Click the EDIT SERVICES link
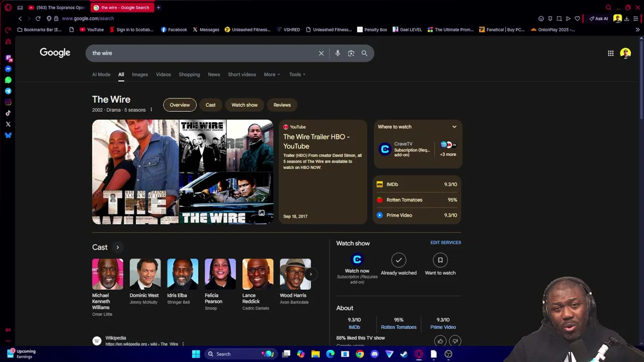 tap(445, 242)
